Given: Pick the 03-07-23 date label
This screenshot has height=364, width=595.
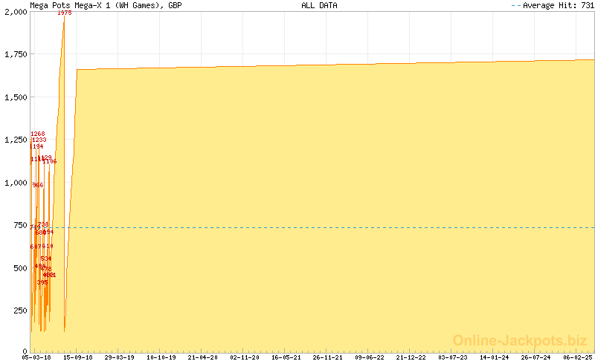Looking at the screenshot, I should [451, 357].
